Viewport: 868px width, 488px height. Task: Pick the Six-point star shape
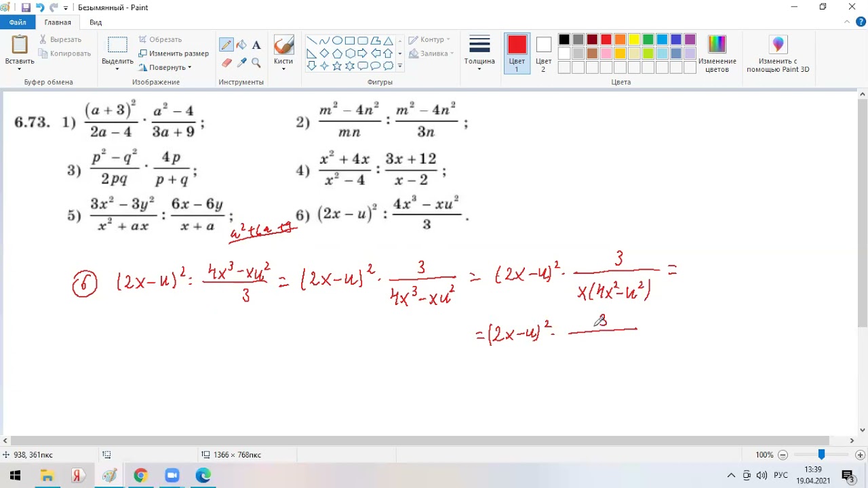(x=350, y=66)
